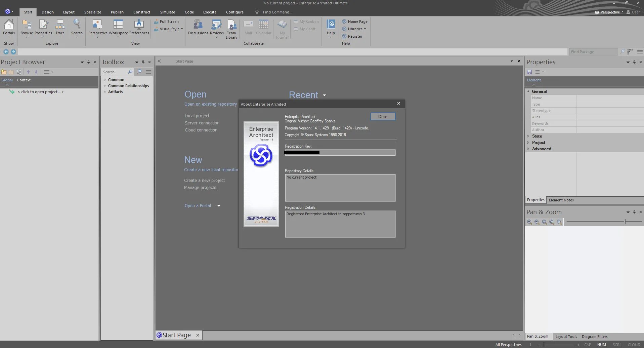644x348 pixels.
Task: Click Register in the Help group
Action: click(x=352, y=36)
